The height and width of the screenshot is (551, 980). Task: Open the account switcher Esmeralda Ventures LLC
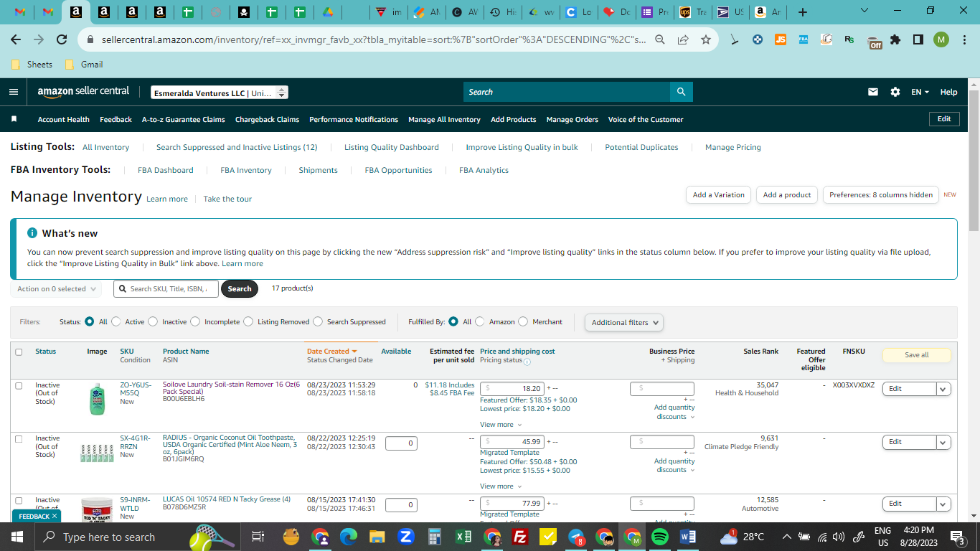tap(220, 93)
